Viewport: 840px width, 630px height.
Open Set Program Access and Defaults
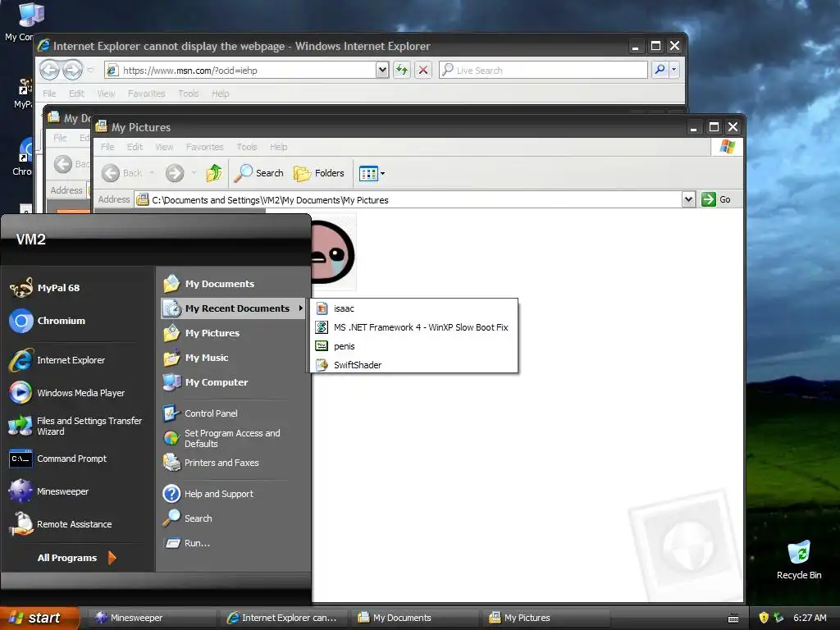click(221, 438)
